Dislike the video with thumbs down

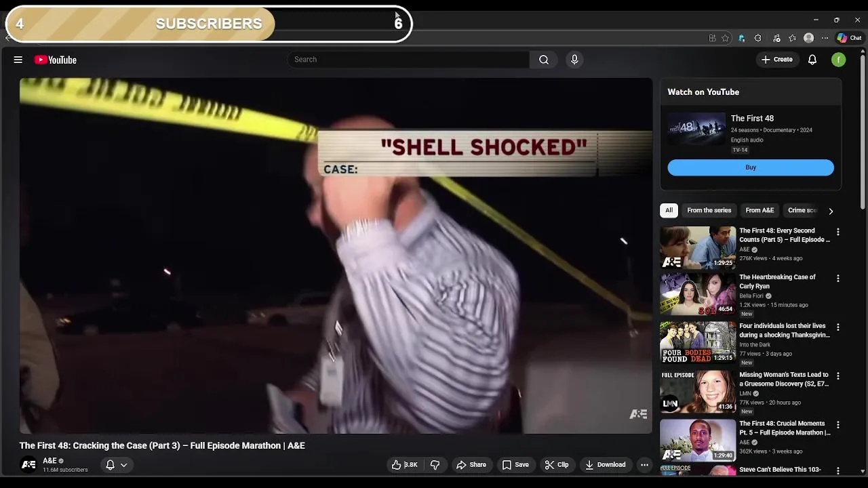pos(435,465)
